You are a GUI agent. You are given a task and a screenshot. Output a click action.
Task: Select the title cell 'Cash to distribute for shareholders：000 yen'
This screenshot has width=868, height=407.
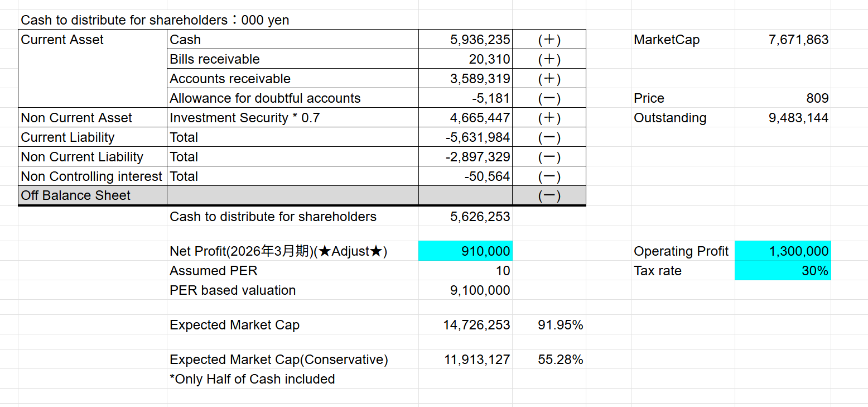tap(155, 21)
